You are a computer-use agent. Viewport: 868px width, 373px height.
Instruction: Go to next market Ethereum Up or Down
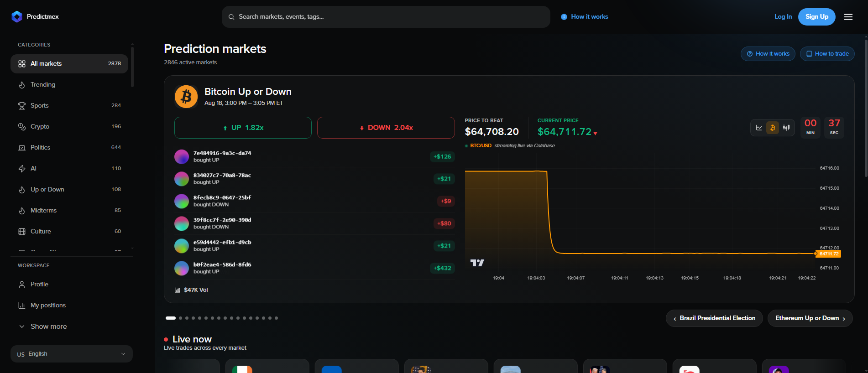(810, 318)
